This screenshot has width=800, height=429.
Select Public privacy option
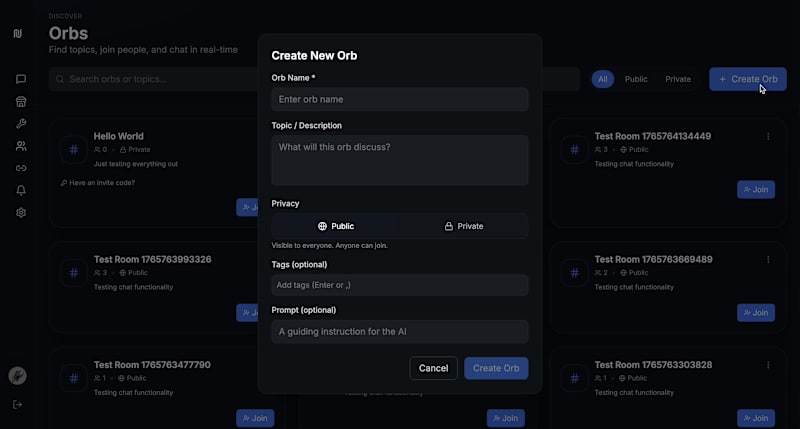tap(336, 226)
